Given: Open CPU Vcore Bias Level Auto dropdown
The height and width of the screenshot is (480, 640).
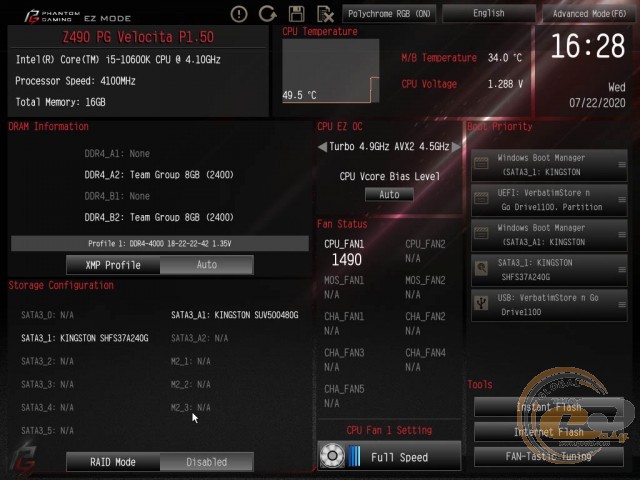Looking at the screenshot, I should (x=389, y=194).
